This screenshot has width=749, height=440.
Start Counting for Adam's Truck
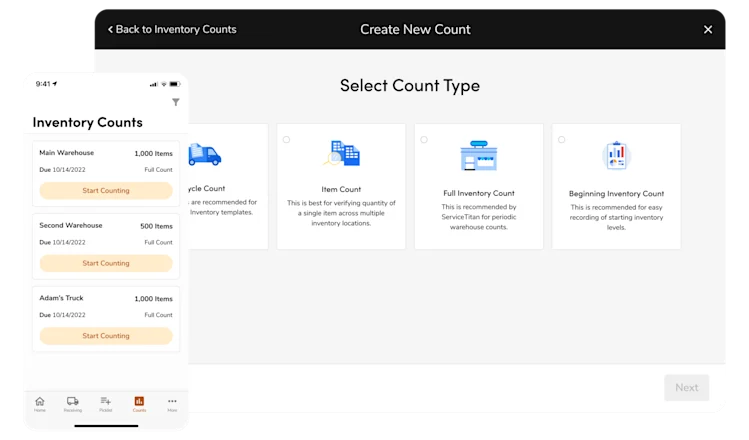106,335
